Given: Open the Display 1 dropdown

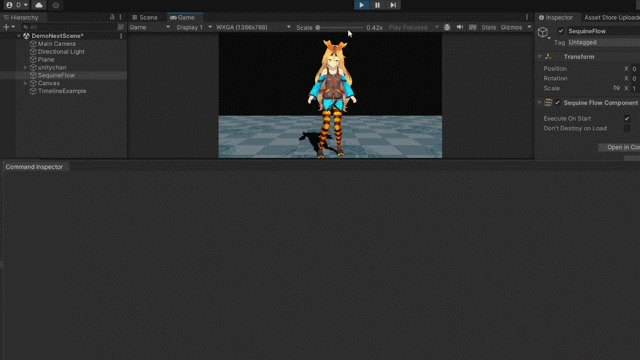Looking at the screenshot, I should 193,27.
